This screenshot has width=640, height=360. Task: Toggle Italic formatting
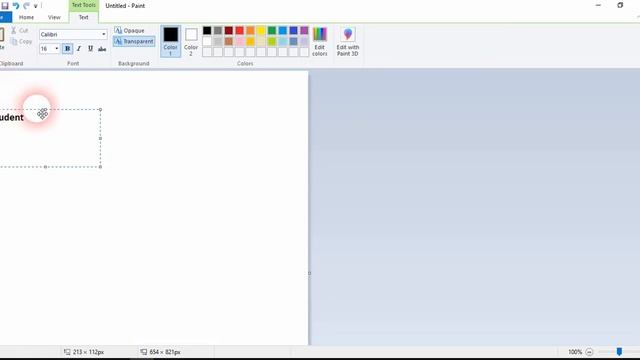79,49
